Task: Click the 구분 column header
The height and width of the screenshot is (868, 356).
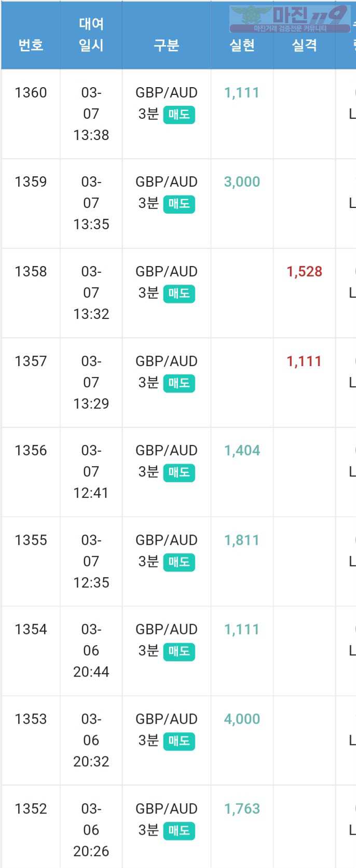Action: pyautogui.click(x=167, y=46)
